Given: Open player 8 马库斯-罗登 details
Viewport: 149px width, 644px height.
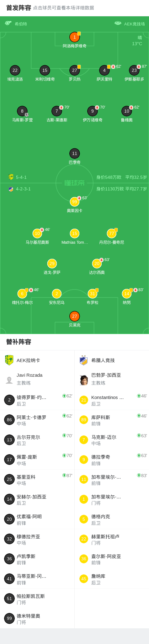Looking at the screenshot, I should tap(22, 111).
